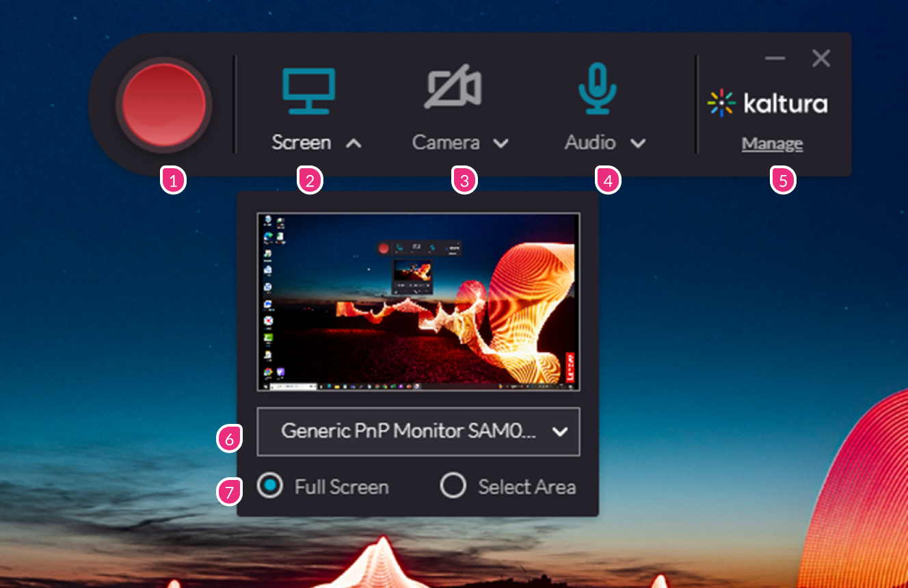Close the Kaltura recorder bar
Viewport: 908px width, 588px height.
[x=821, y=59]
